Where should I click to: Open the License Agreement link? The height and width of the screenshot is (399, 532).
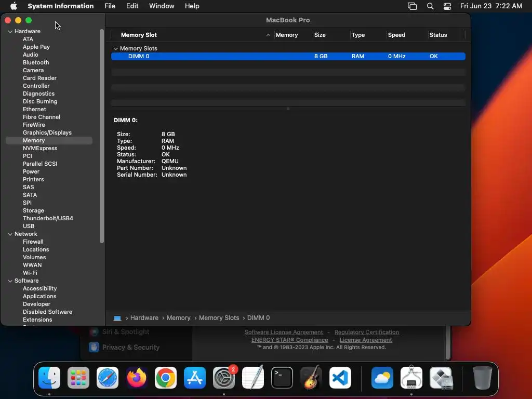366,340
